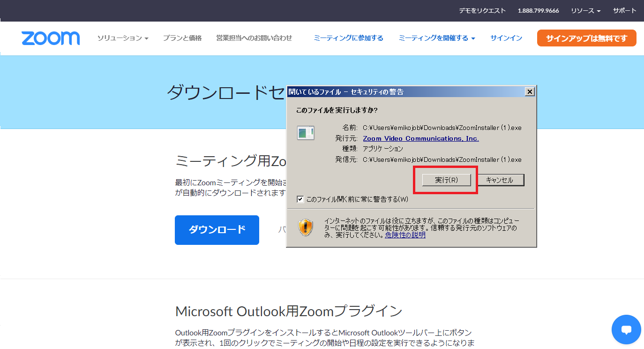Open the 危険性の説明 link
The image size is (644, 349).
[x=405, y=235]
